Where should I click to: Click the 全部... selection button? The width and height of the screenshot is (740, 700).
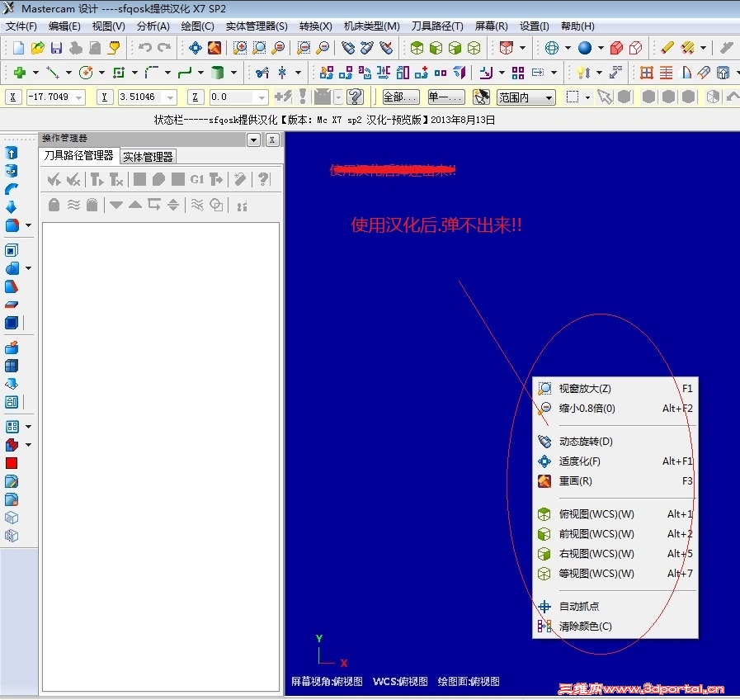coord(400,97)
